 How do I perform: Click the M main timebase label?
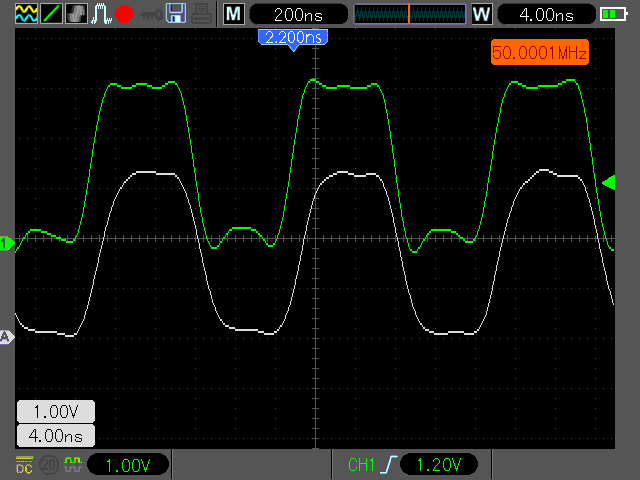[x=233, y=14]
